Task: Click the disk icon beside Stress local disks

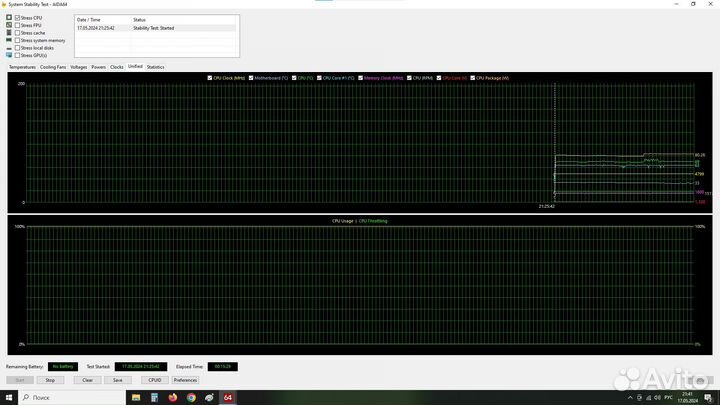Action: coord(9,48)
